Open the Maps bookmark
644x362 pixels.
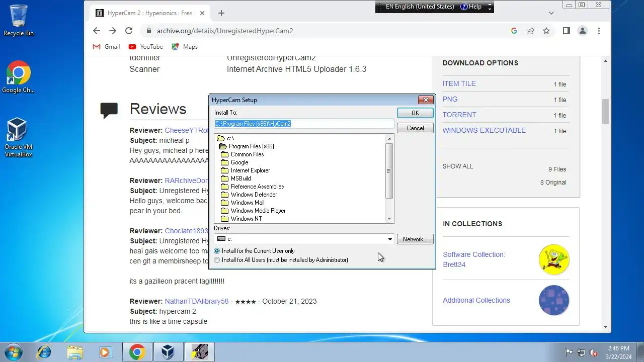click(x=185, y=47)
